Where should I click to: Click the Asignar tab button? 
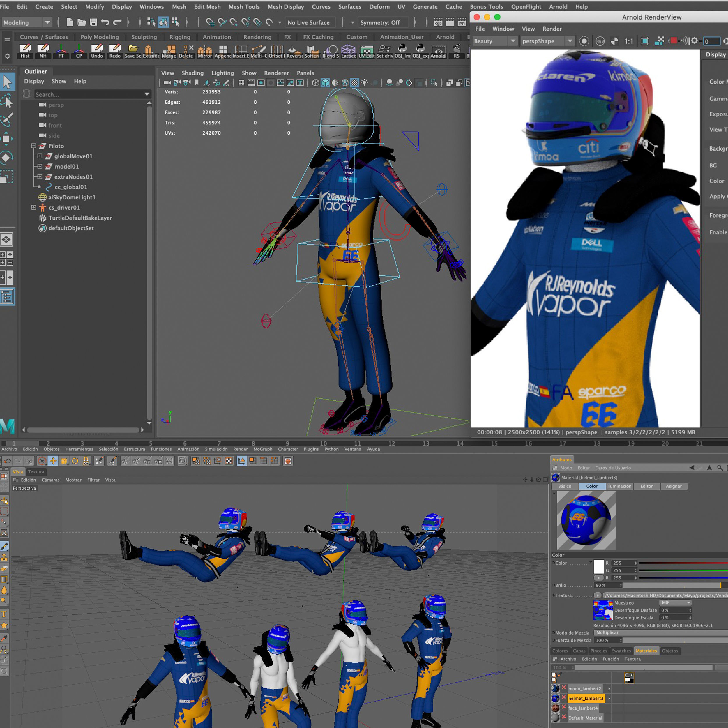click(x=674, y=486)
